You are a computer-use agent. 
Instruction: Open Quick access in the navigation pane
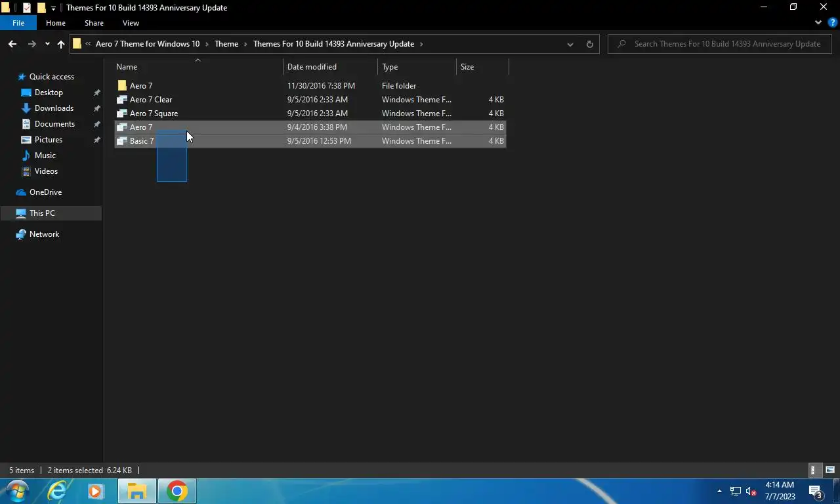point(51,77)
